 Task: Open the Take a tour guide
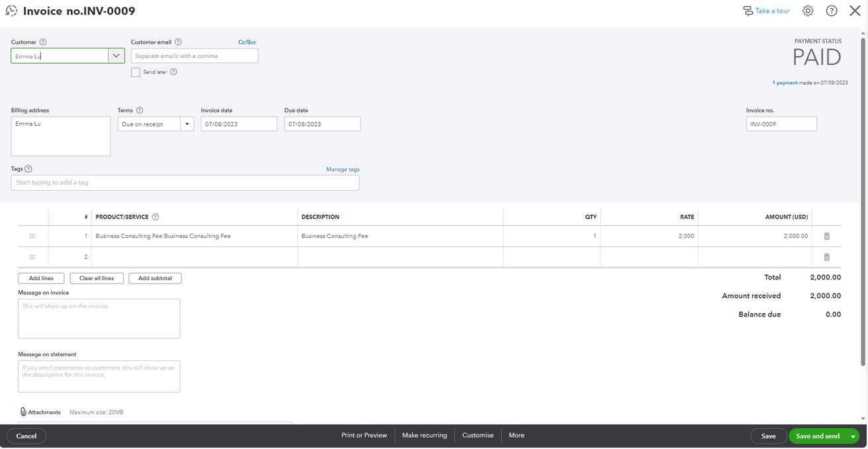(x=766, y=11)
